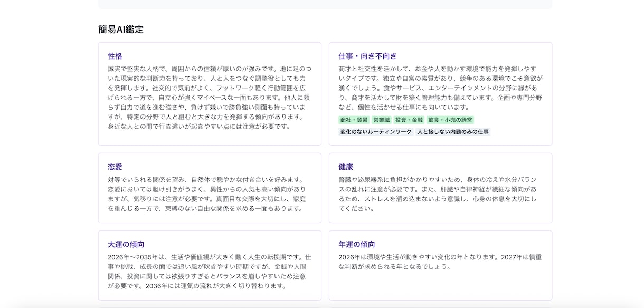
Task: Click the paragraph starting 2026年は環境や生活
Action: pyautogui.click(x=440, y=262)
